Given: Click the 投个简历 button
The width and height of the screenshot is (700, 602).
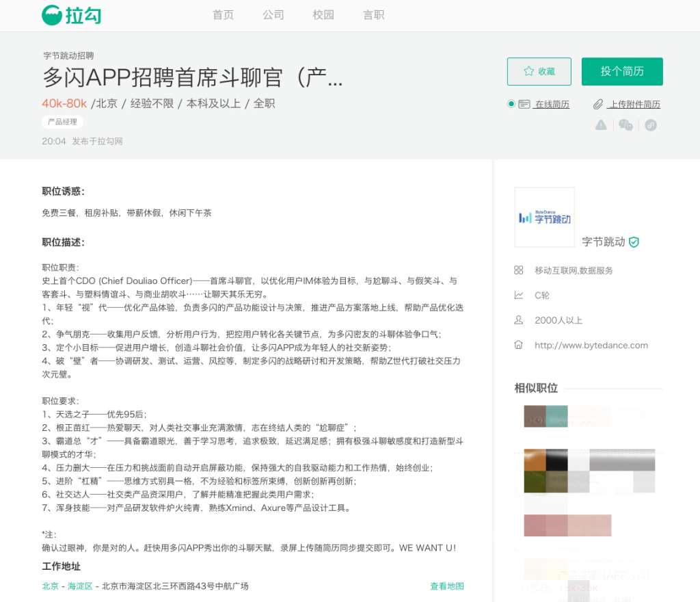Looking at the screenshot, I should [622, 71].
